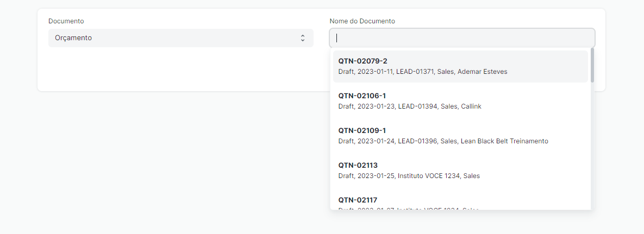This screenshot has width=644, height=234.
Task: Select QTN-02079-2 from the suggestions
Action: [x=460, y=66]
